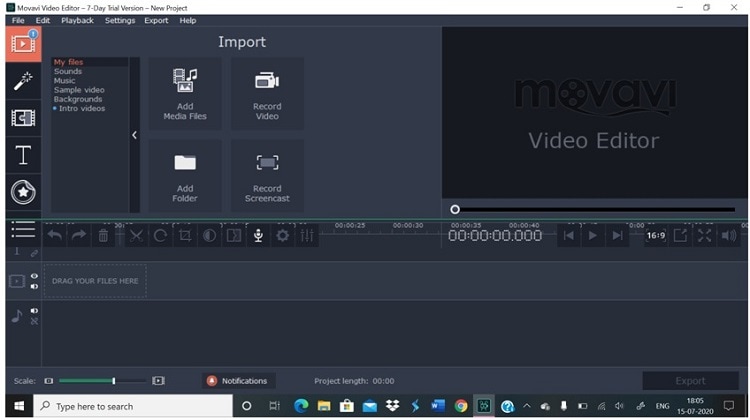750x420 pixels.
Task: Jump to previous frame button
Action: click(568, 235)
